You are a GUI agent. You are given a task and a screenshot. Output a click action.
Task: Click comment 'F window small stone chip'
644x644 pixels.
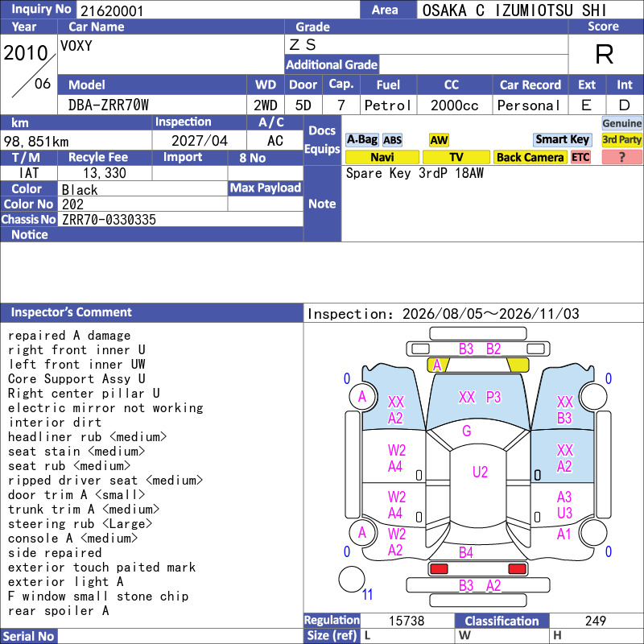click(x=98, y=596)
